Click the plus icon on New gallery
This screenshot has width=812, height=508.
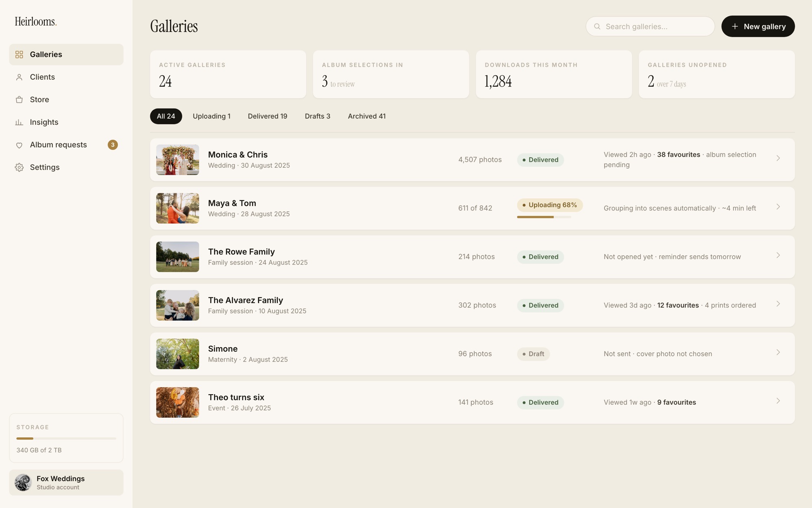coord(735,26)
